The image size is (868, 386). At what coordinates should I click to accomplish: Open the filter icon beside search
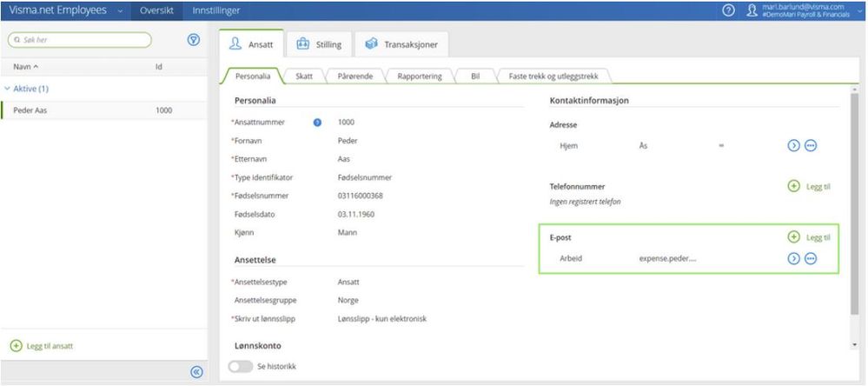[193, 40]
